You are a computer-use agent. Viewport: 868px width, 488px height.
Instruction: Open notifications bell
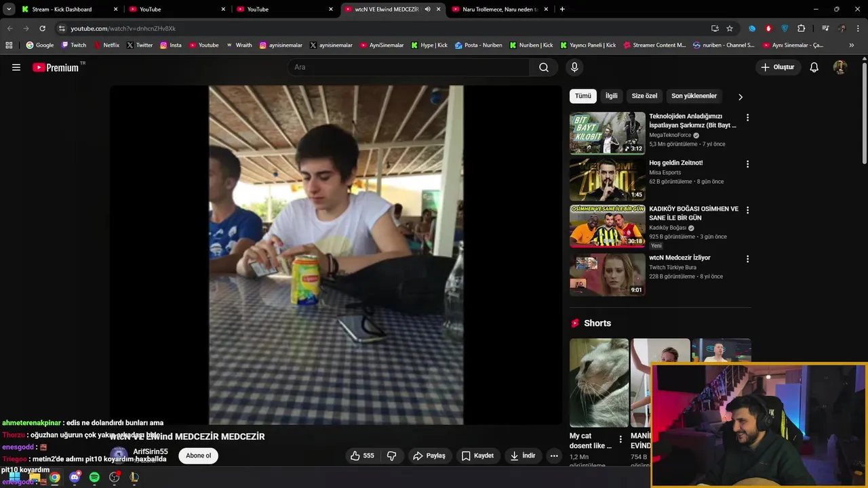coord(814,67)
